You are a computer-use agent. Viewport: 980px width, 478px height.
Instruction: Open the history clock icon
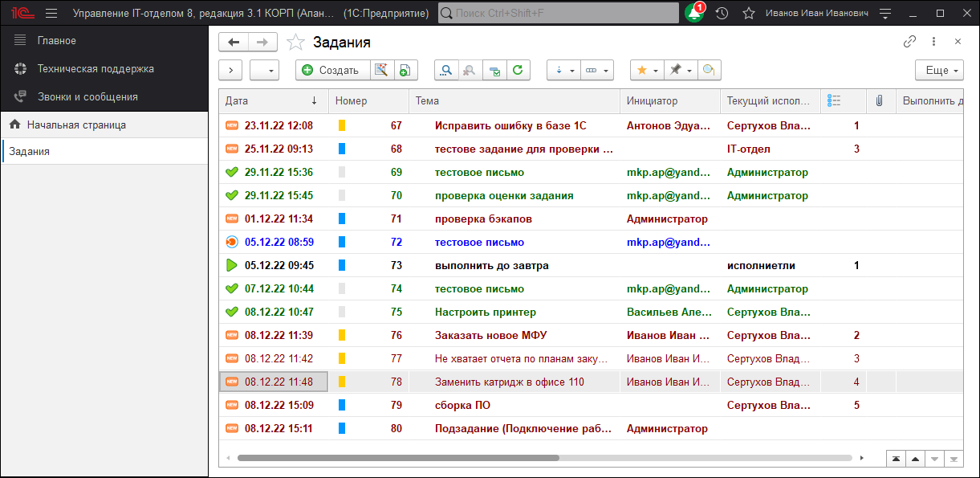tap(722, 14)
